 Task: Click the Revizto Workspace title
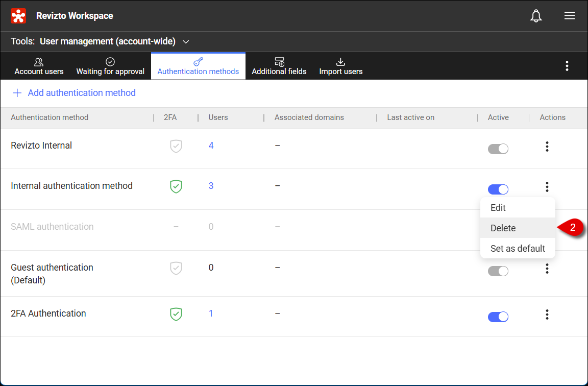[x=75, y=16]
